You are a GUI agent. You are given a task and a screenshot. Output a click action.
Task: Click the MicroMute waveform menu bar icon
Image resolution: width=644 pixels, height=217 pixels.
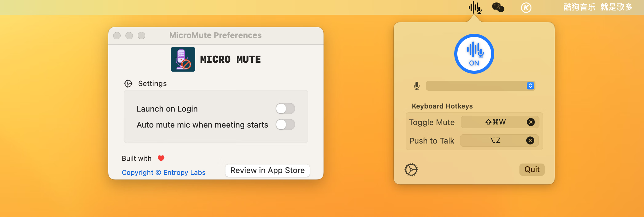pyautogui.click(x=475, y=7)
